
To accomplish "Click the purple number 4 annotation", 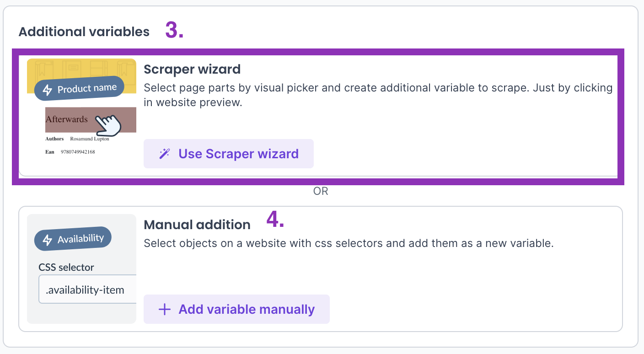I will click(275, 220).
